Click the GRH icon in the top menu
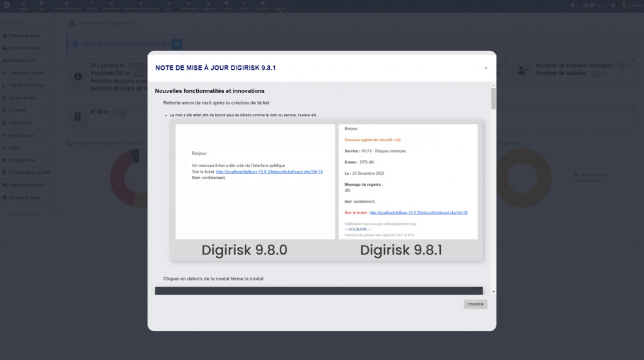 (169, 4)
